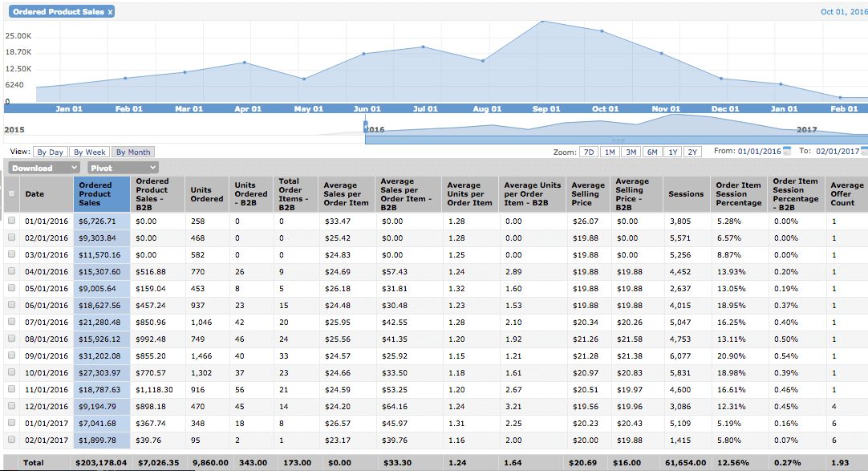Select the By Month view
The width and height of the screenshot is (868, 471).
[x=132, y=152]
